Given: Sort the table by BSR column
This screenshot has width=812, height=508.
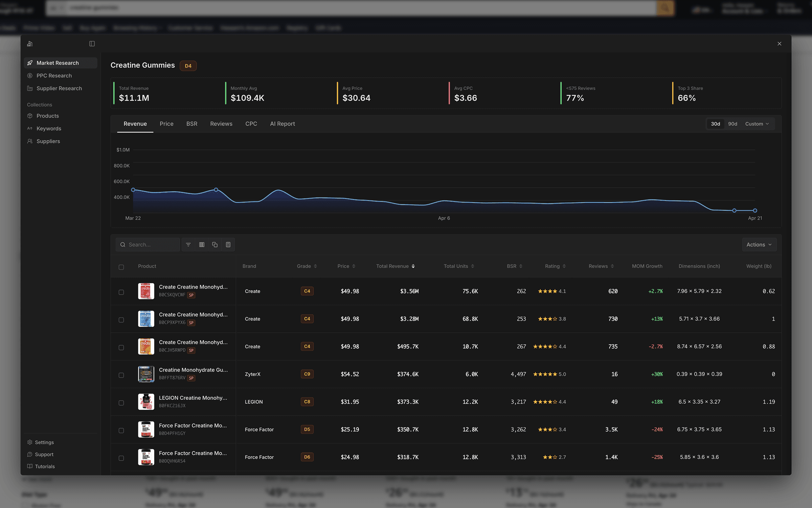Looking at the screenshot, I should [515, 266].
